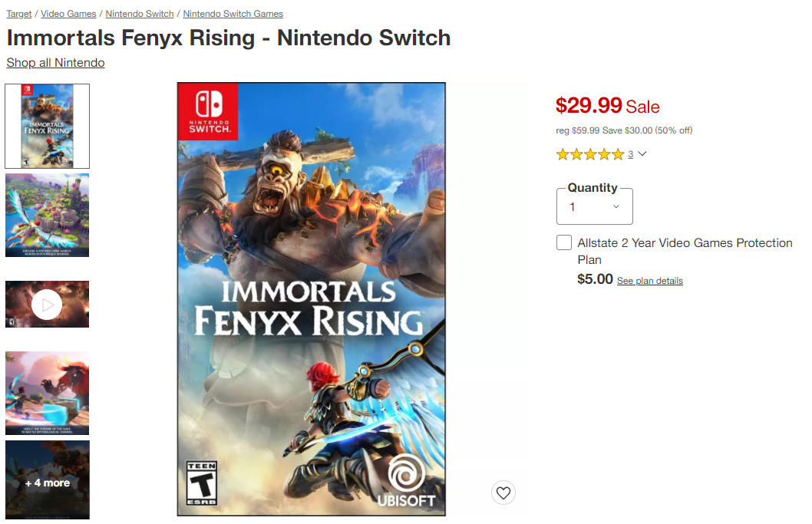Click "Shop all Nintendo" link
812x524 pixels.
point(55,63)
